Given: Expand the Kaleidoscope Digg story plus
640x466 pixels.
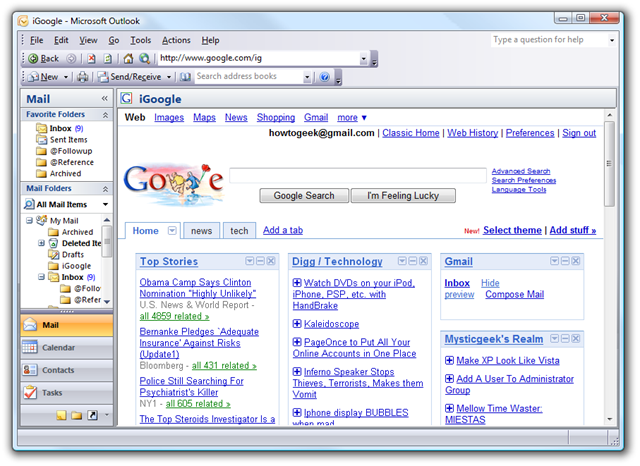Looking at the screenshot, I should coord(297,324).
